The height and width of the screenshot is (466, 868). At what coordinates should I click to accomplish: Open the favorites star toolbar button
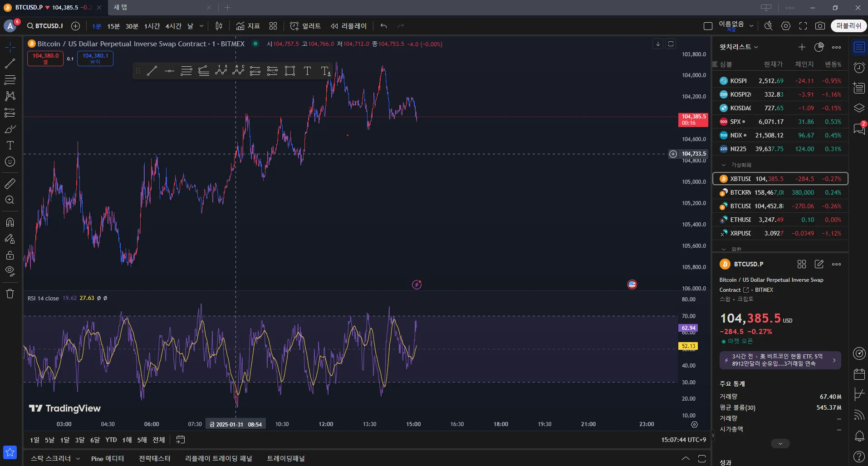click(10, 452)
